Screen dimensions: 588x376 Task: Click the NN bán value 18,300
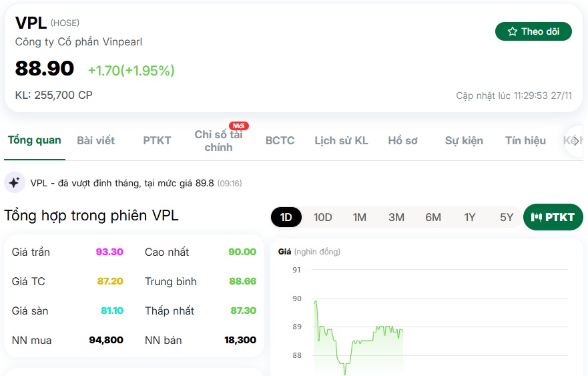240,340
